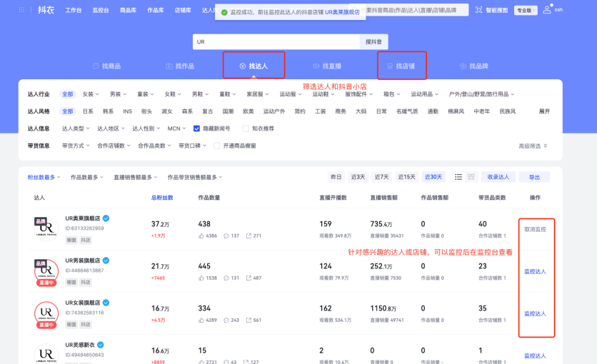The image size is (597, 364).
Task: Click 监控达人 for UR男装旗舰店
Action: point(535,272)
